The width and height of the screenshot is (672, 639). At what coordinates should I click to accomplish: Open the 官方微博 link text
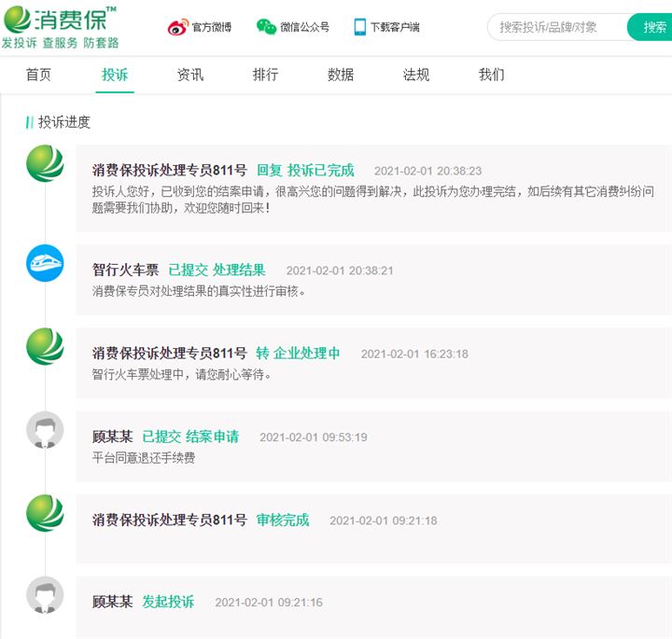pos(212,27)
